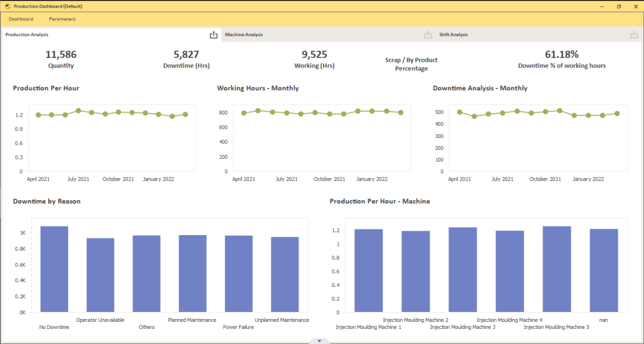Image resolution: width=644 pixels, height=344 pixels.
Task: Click the export icon beside Shift Analysis
Action: [x=634, y=34]
